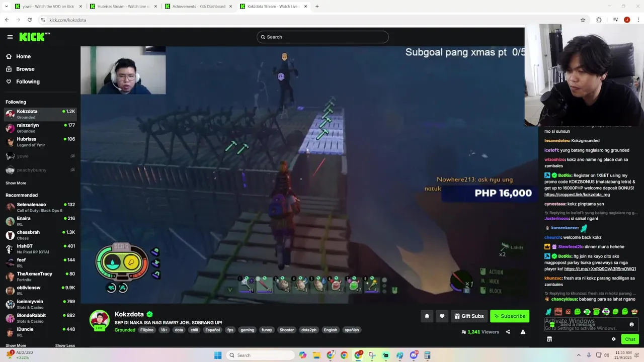Select the fps stream tag
644x362 pixels.
[230, 330]
